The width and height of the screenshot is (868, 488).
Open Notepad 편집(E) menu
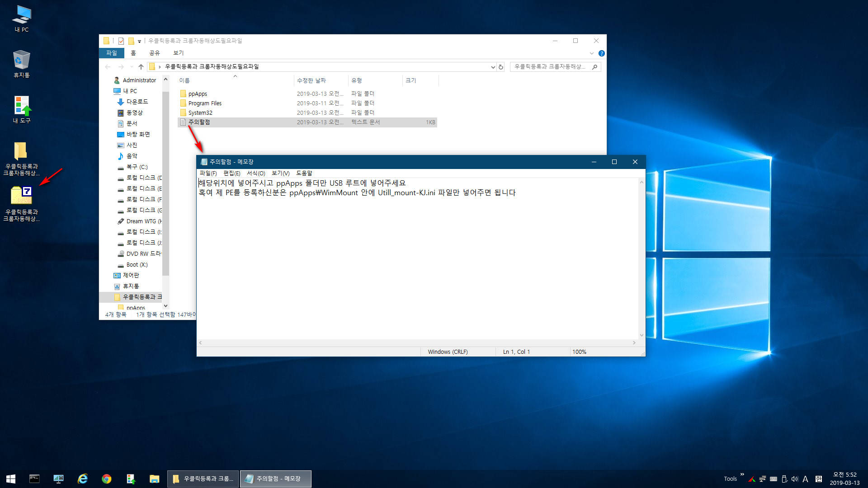pos(231,174)
